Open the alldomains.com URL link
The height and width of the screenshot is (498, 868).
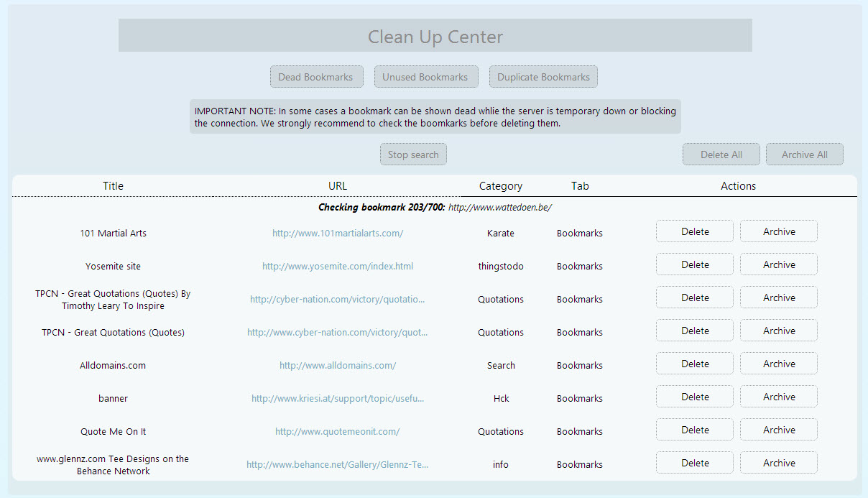pyautogui.click(x=338, y=365)
